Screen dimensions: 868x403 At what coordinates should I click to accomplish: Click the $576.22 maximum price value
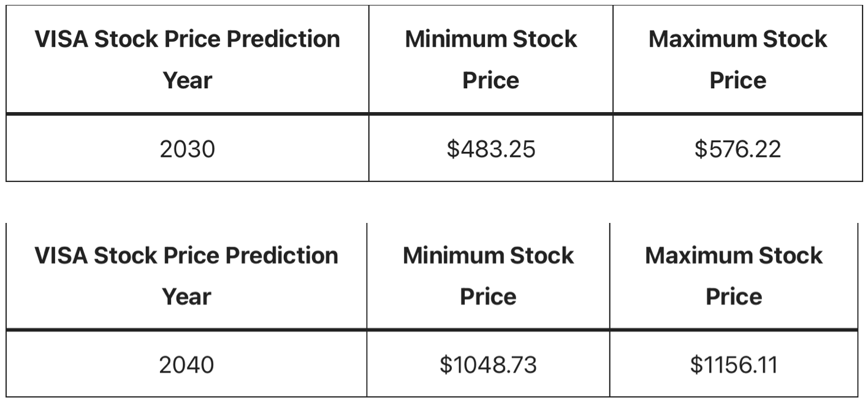(737, 149)
